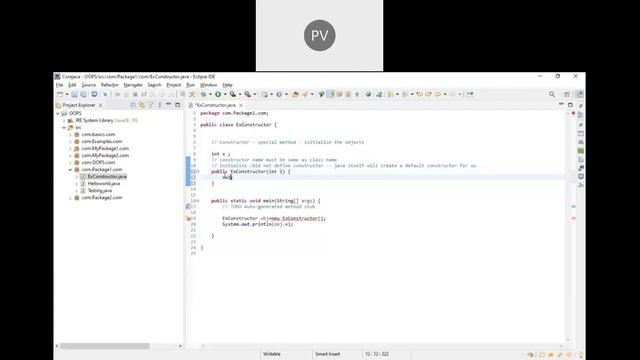Click the Filter icon in Project Explorer
Image resolution: width=640 pixels, height=360 pixels.
click(x=151, y=105)
